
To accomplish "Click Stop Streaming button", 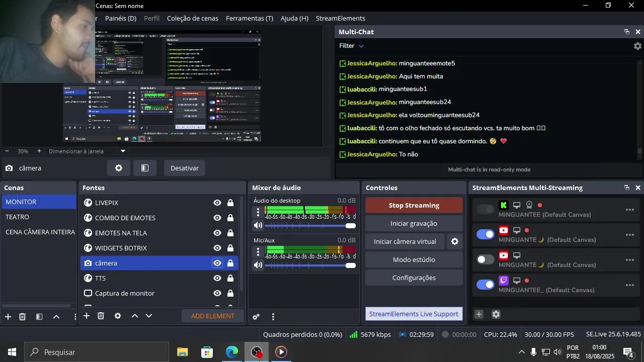I will tap(414, 205).
